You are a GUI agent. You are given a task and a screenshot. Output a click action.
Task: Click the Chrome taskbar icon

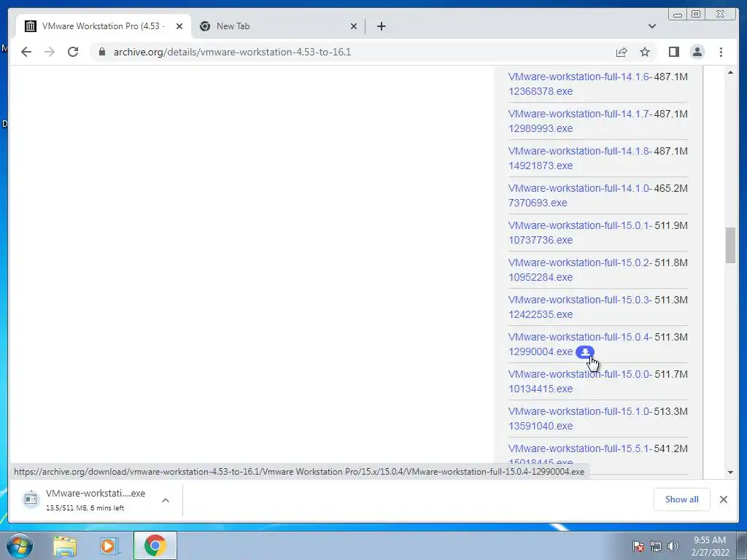[x=155, y=545]
